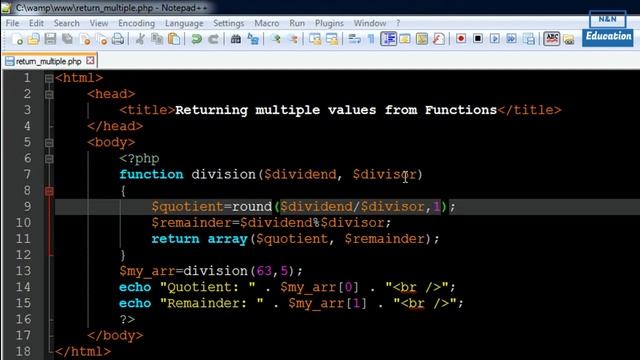Viewport: 640px width, 360px height.
Task: Collapse the head fold marker on line 2
Action: (49, 94)
